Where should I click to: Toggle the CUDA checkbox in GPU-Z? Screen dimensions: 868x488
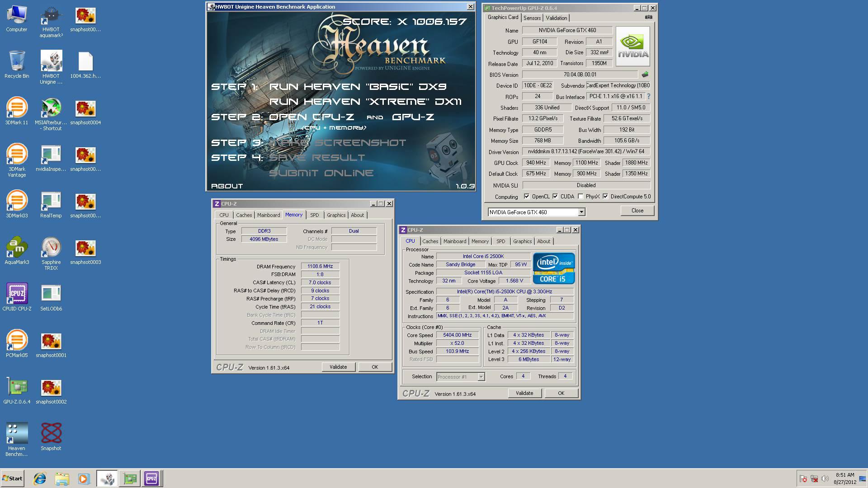[555, 196]
